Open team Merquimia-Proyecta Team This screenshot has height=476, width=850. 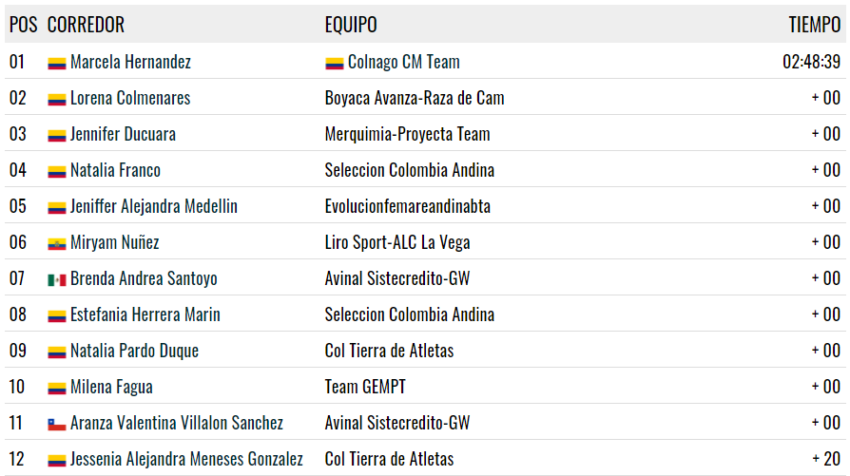(x=408, y=134)
